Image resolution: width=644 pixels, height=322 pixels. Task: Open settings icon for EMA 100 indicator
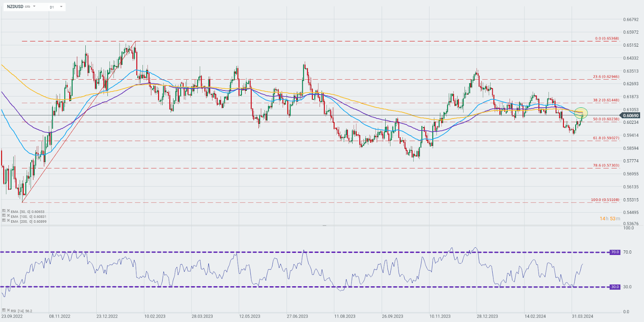[x=4, y=216]
